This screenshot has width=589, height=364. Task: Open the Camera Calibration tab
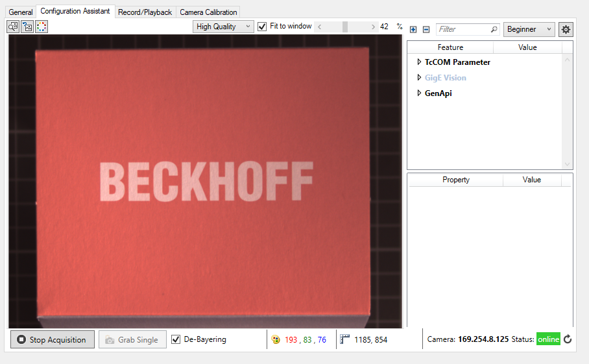(x=208, y=12)
